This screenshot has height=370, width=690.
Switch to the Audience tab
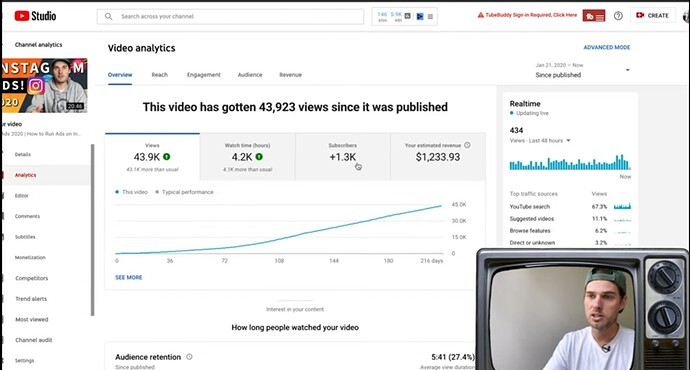(250, 75)
